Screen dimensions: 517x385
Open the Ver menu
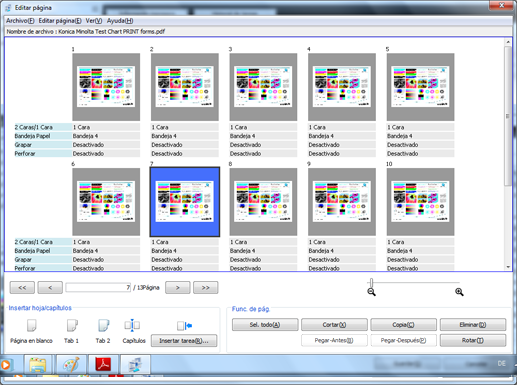[x=94, y=21]
